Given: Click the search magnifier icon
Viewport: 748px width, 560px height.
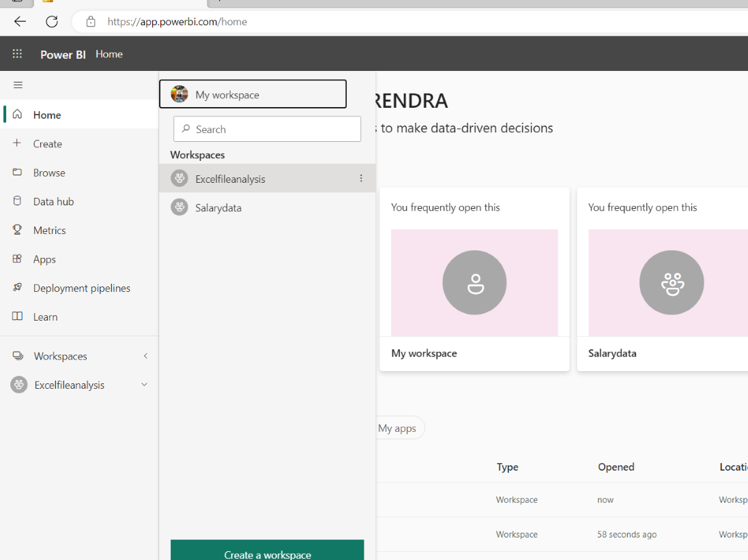Looking at the screenshot, I should (186, 129).
